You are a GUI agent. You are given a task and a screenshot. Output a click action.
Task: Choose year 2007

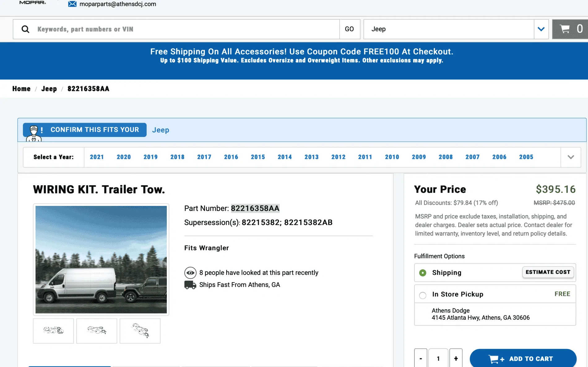473,157
